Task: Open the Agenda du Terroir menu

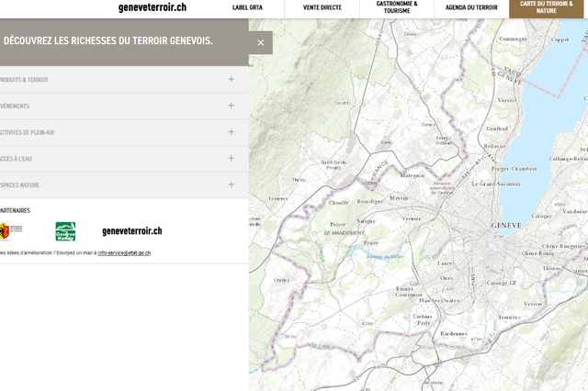Action: point(471,7)
